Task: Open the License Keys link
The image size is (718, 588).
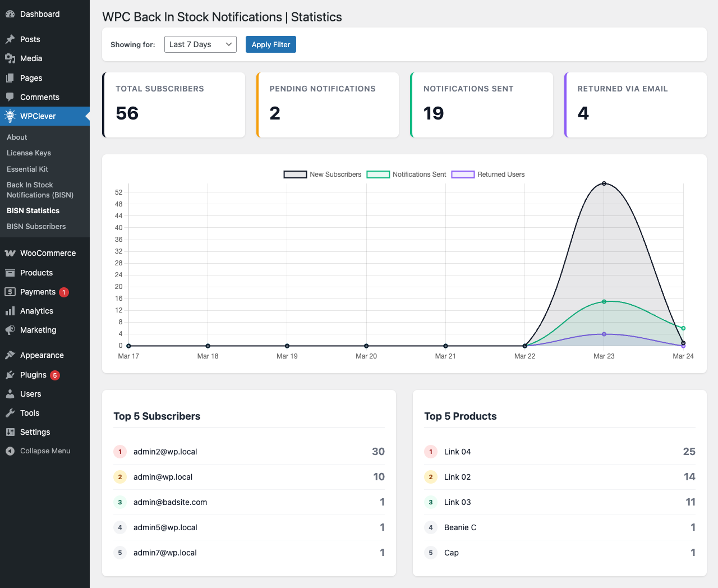Action: coord(29,153)
